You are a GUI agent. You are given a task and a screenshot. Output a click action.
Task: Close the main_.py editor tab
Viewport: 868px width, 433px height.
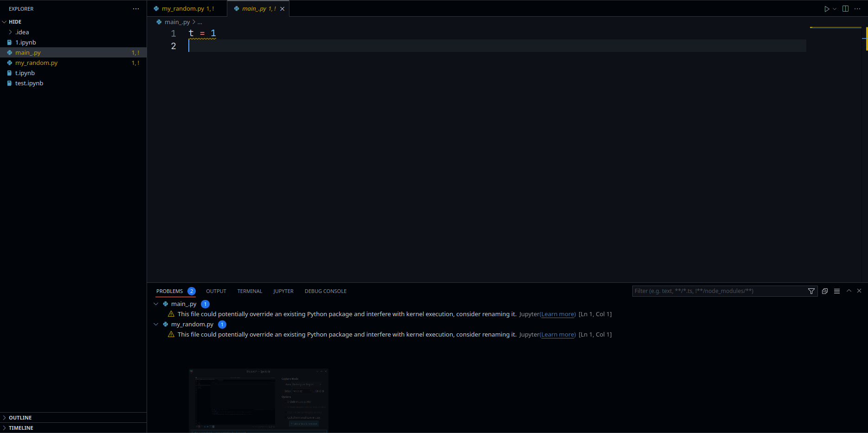coord(283,8)
